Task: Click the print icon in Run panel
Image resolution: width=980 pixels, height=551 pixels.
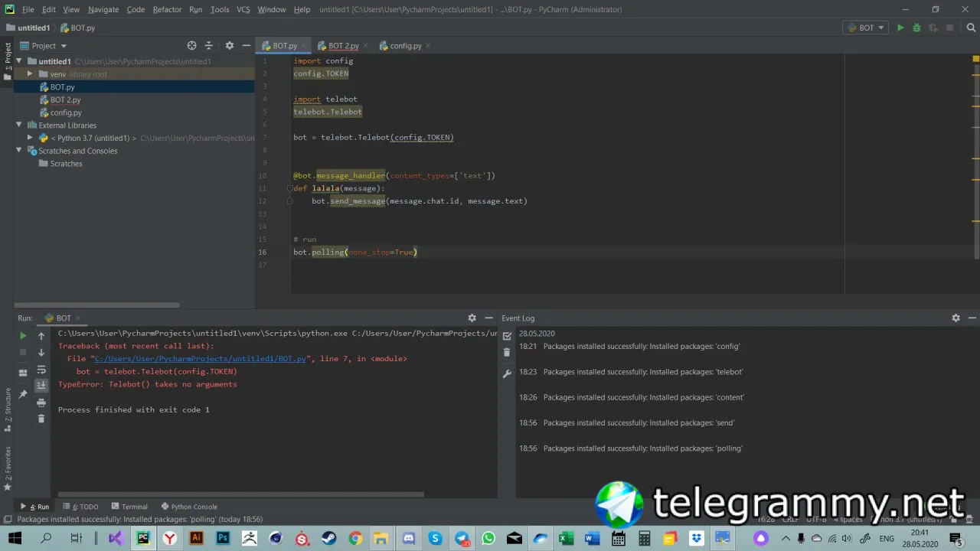Action: coord(41,403)
